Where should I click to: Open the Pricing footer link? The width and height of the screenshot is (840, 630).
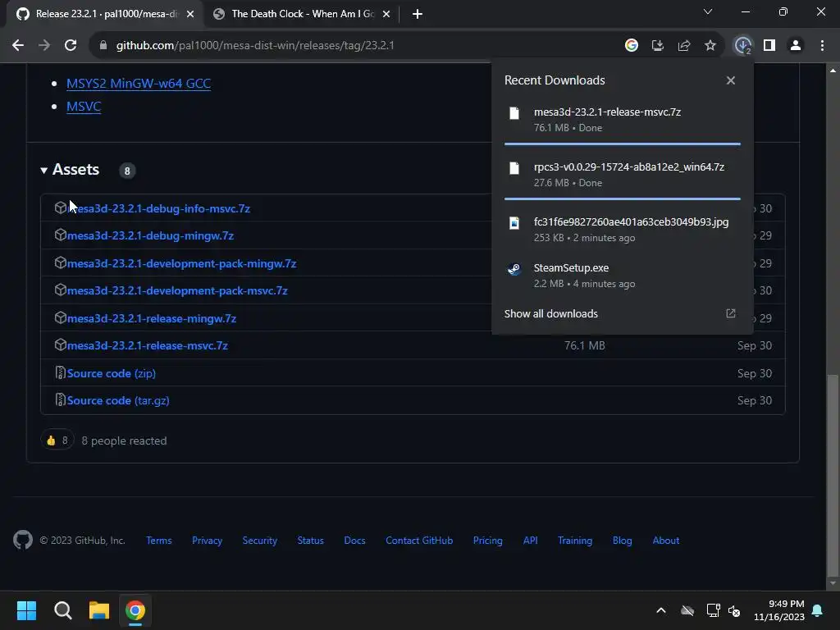487,541
